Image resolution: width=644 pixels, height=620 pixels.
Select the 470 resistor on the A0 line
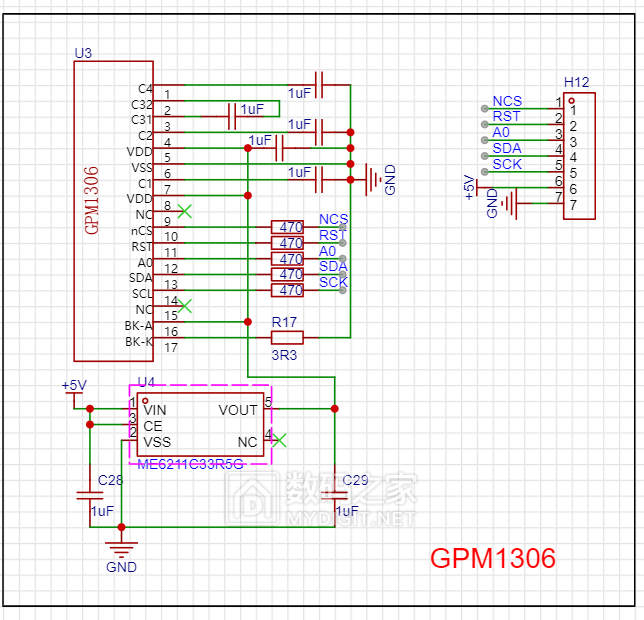point(288,259)
